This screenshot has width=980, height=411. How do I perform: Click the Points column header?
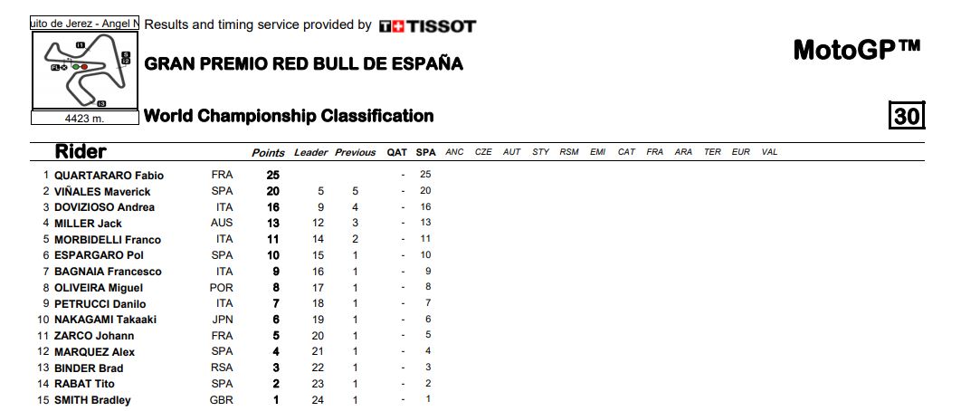coord(268,153)
